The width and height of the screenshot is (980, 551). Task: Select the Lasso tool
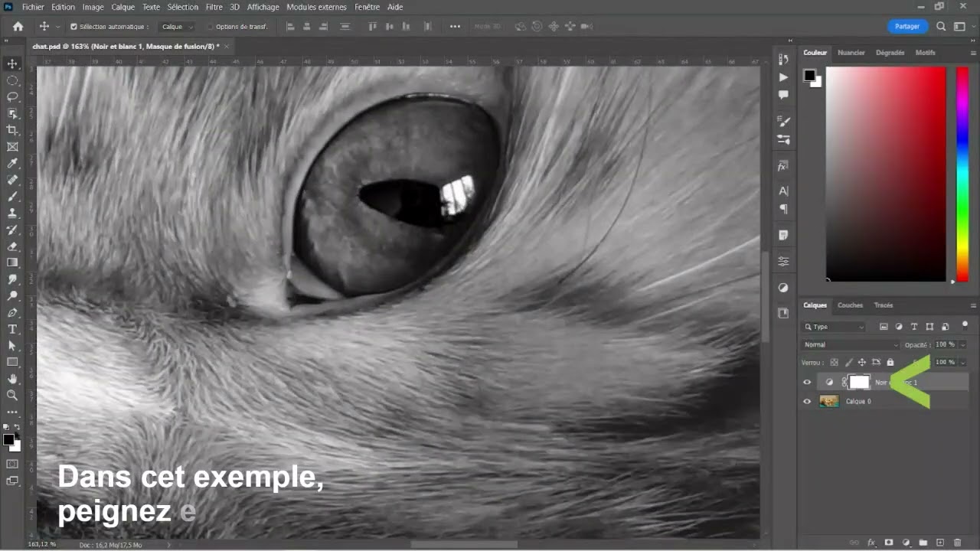[12, 97]
